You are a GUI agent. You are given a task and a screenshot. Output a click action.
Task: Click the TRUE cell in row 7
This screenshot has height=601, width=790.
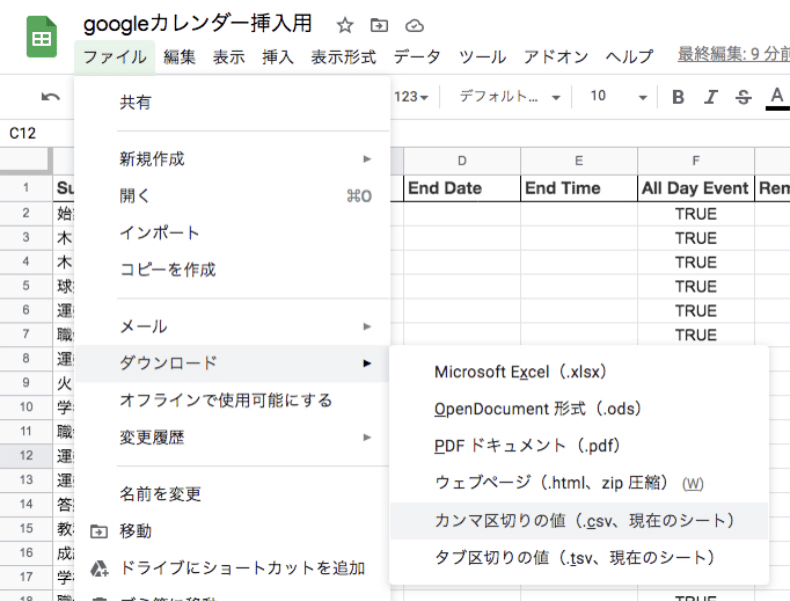pos(696,335)
